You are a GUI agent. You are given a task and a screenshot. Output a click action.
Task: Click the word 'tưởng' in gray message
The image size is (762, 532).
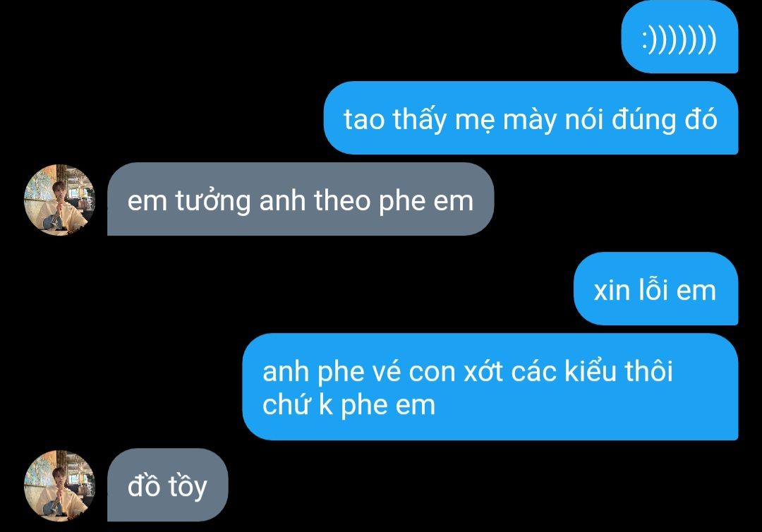point(213,201)
